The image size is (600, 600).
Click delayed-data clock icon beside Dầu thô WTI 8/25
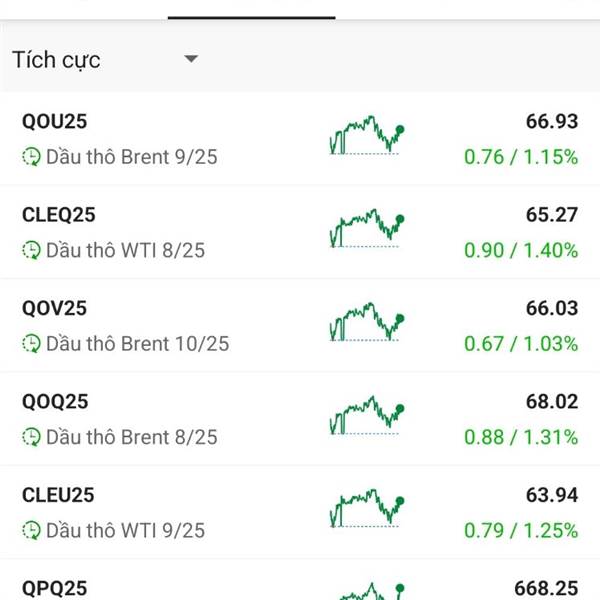tap(31, 250)
